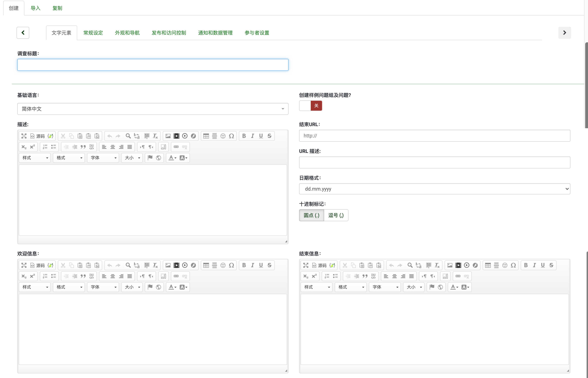Click the right arrow tab scroll button
Viewport: 588px width, 378px height.
[x=564, y=33]
